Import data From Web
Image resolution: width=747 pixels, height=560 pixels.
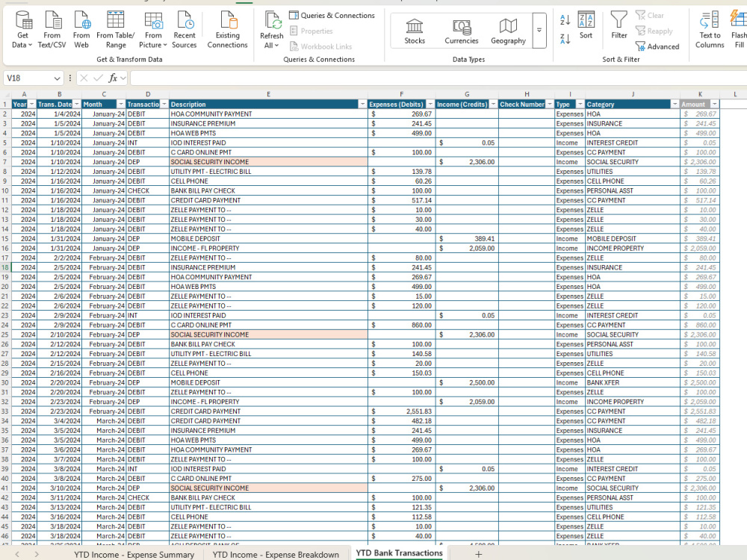coord(81,30)
